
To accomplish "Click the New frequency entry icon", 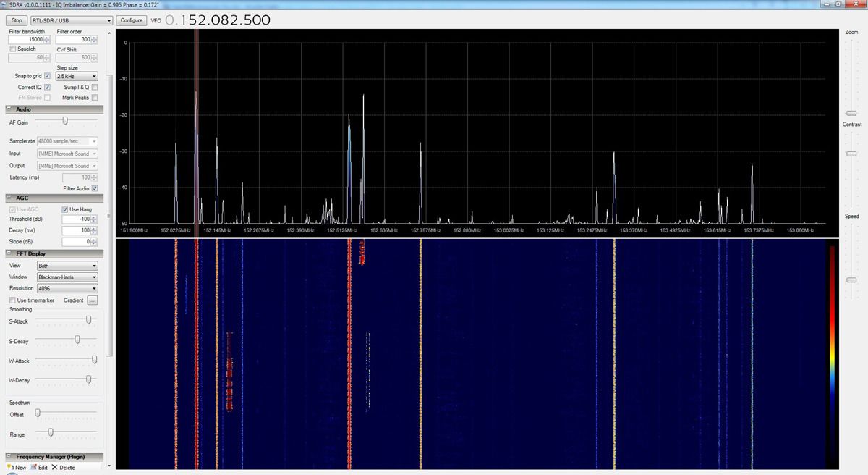I will [10, 468].
